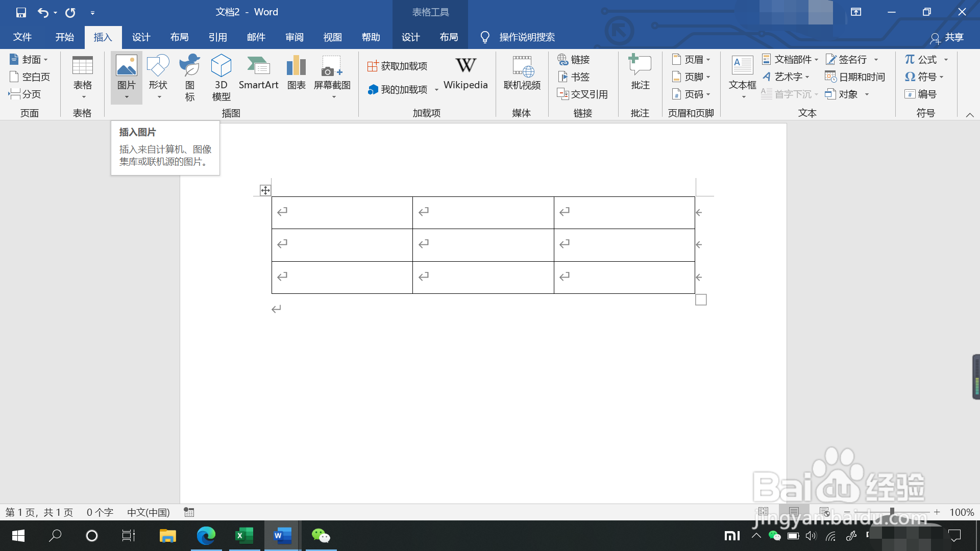Collapse the ribbon with the chevron
980x551 pixels.
(x=969, y=114)
